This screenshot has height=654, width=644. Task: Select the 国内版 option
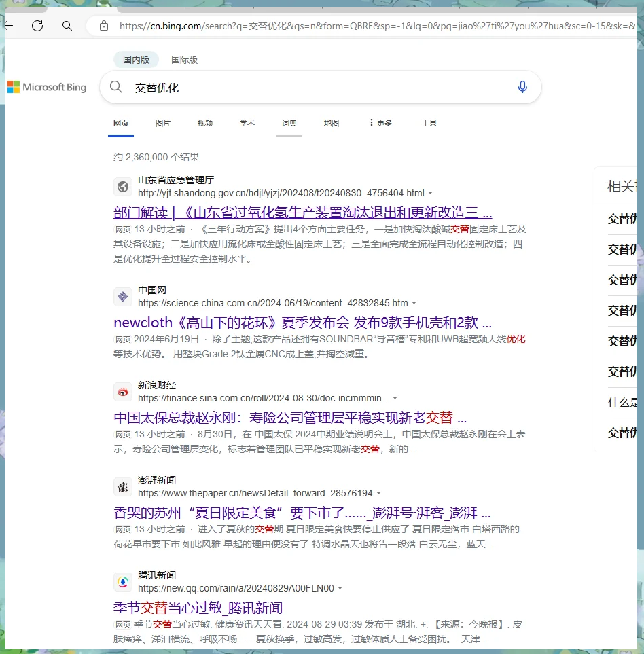[x=136, y=60]
